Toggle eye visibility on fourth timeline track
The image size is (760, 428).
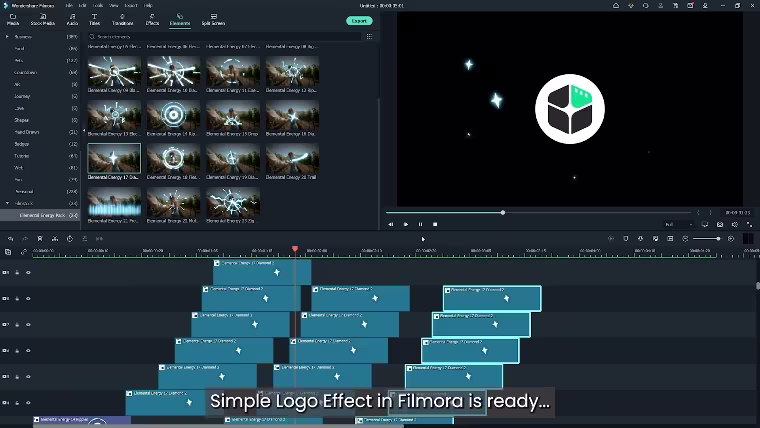tap(28, 350)
